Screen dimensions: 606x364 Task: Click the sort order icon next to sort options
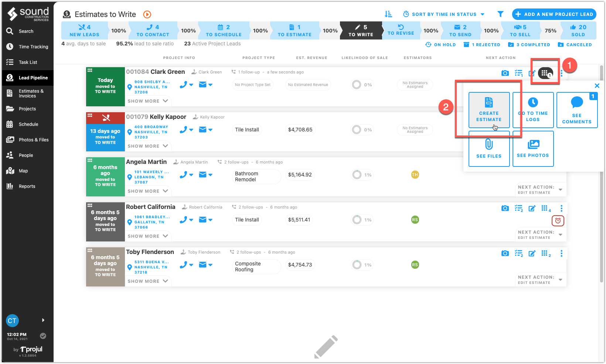tap(388, 14)
